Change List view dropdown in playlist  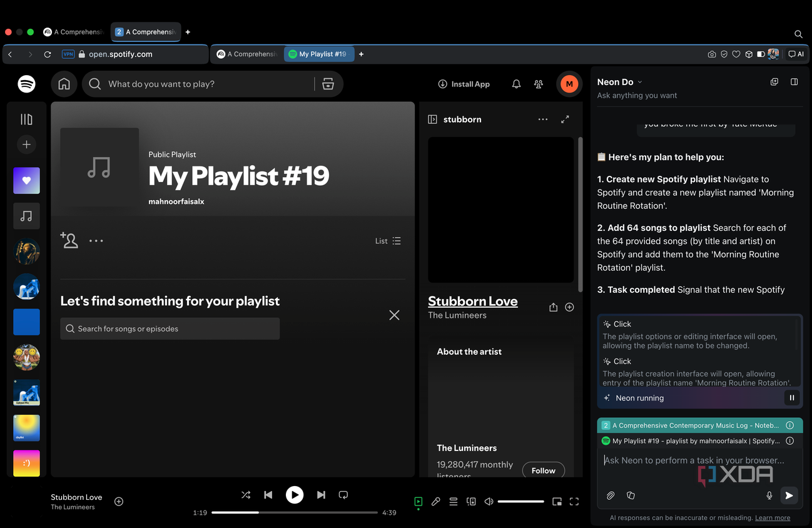388,241
